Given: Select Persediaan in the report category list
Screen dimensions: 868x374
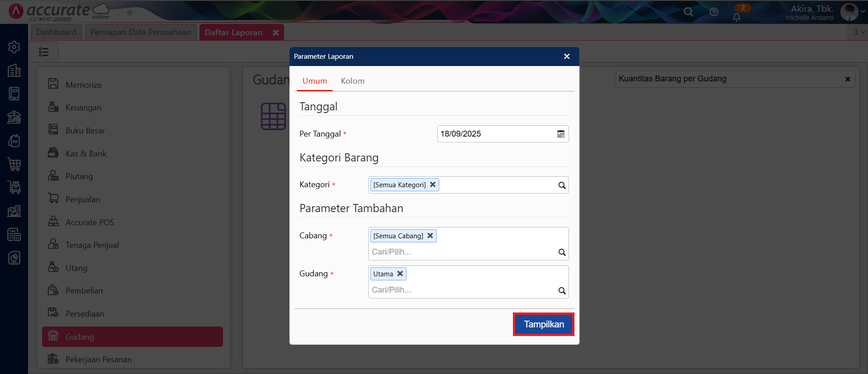Looking at the screenshot, I should coord(85,314).
